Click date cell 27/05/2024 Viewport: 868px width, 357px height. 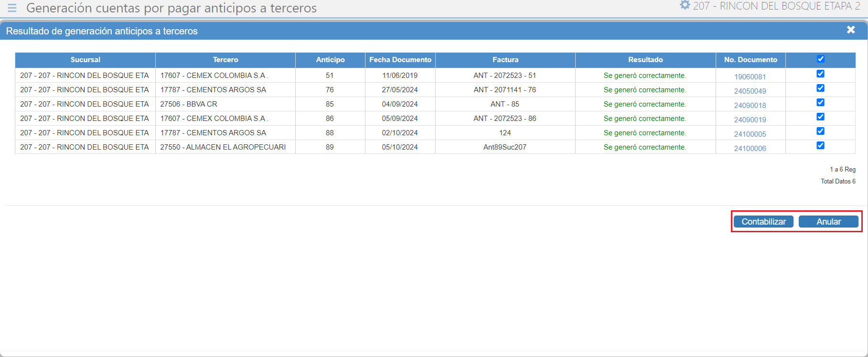point(400,90)
